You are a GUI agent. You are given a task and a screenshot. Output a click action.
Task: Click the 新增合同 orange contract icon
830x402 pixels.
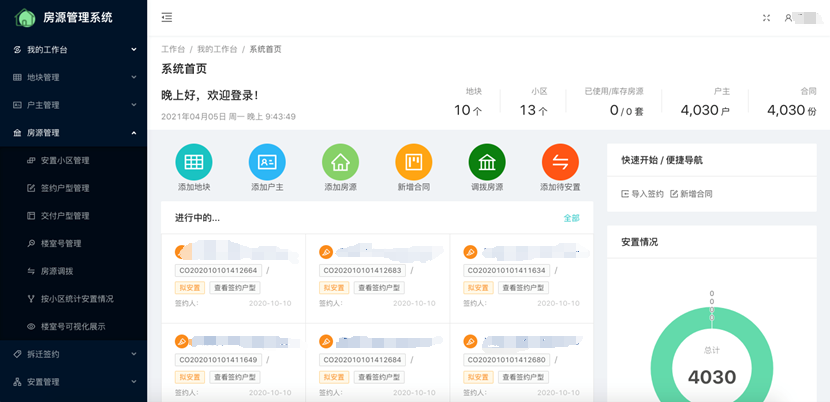(413, 162)
